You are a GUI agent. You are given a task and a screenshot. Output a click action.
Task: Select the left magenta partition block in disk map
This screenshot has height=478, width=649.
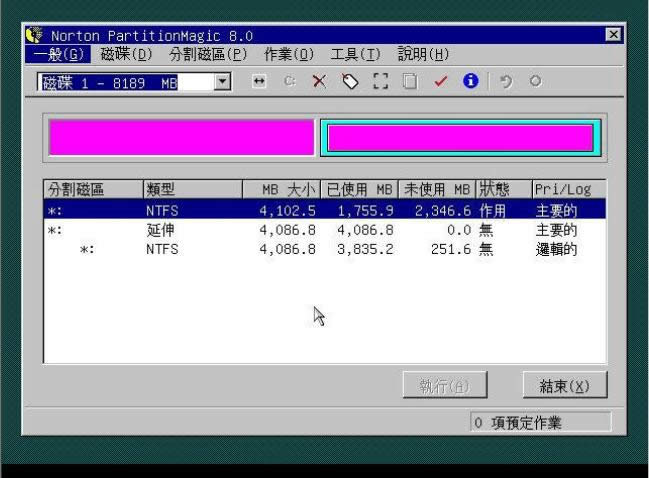[x=181, y=138]
